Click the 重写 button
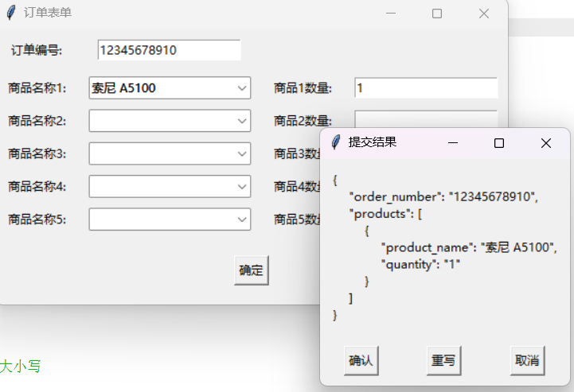574x392 pixels. coord(443,360)
